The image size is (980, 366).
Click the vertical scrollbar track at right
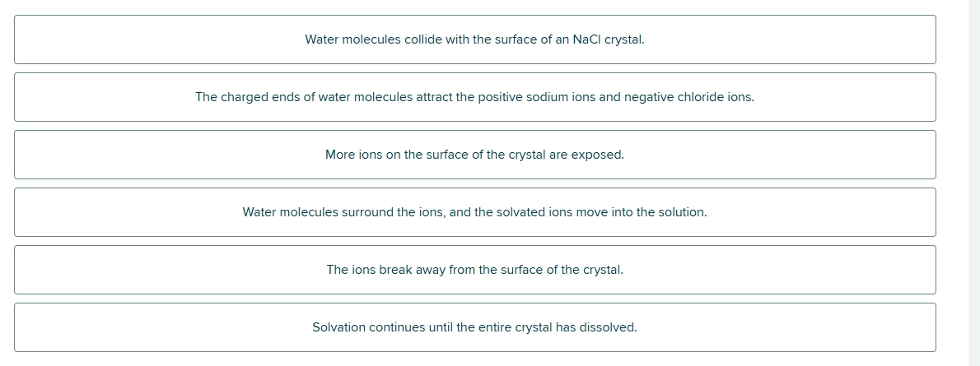point(974,183)
